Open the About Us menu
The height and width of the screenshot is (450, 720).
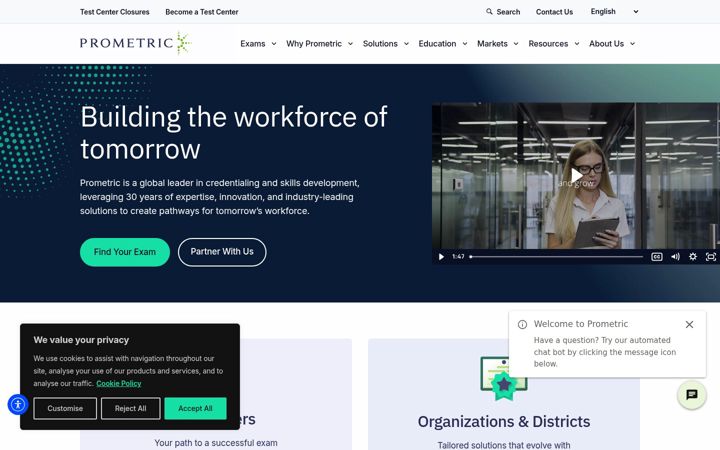tap(606, 44)
